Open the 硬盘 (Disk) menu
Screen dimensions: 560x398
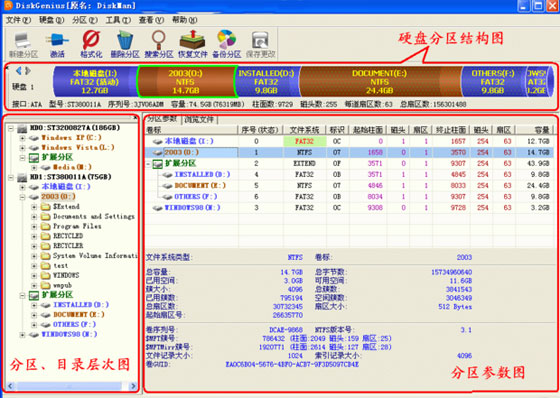[x=51, y=20]
